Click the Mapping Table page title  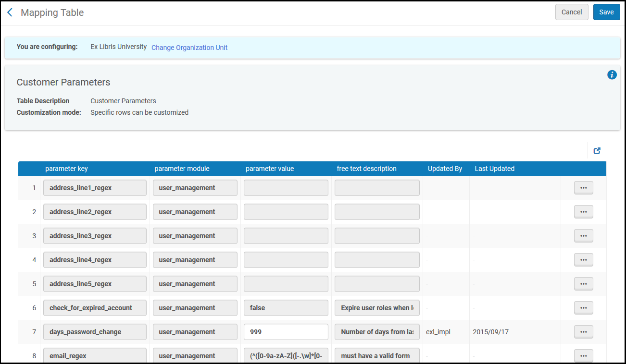[x=52, y=12]
